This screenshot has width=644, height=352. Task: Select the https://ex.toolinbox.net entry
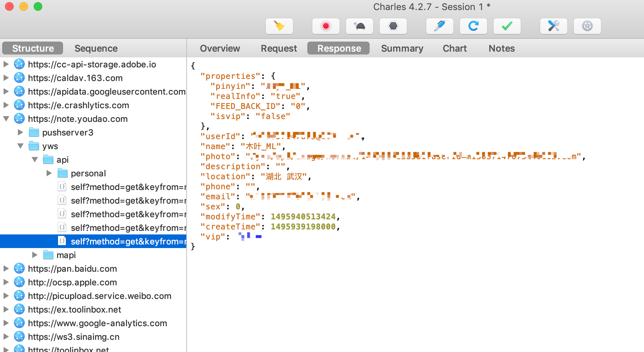coord(75,309)
